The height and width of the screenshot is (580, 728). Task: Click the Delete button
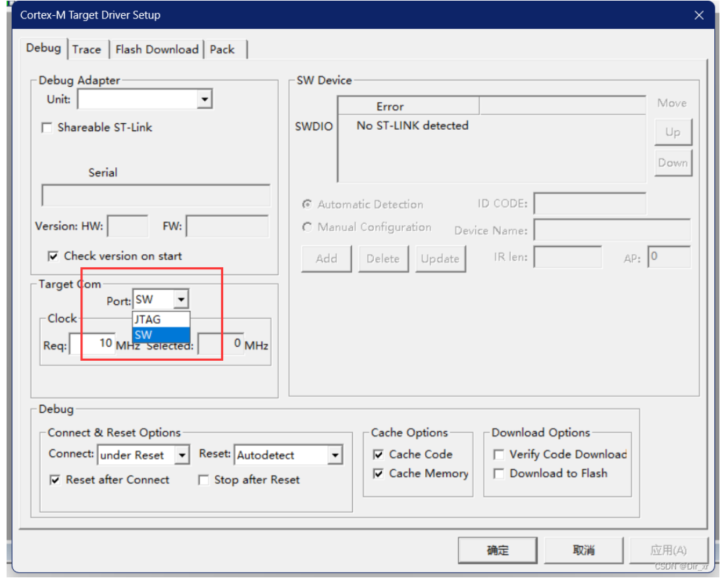[x=384, y=259]
